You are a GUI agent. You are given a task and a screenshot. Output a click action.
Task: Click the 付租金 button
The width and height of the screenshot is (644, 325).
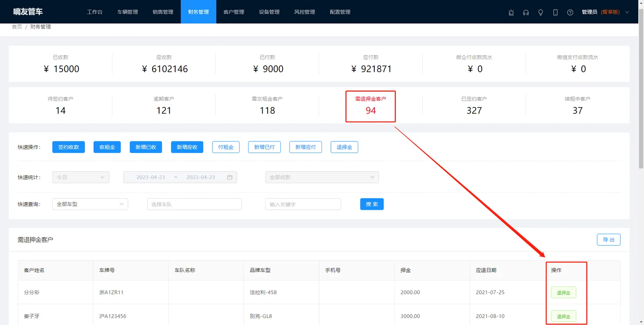click(x=226, y=147)
